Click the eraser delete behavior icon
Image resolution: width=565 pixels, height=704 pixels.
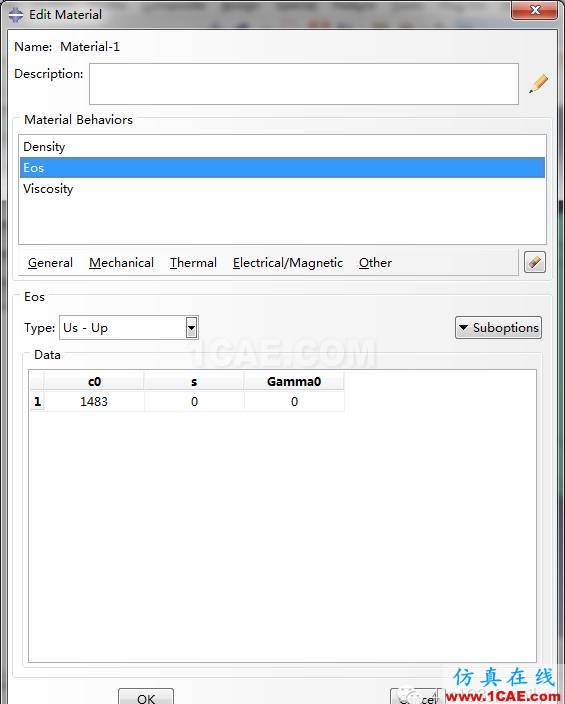[534, 262]
